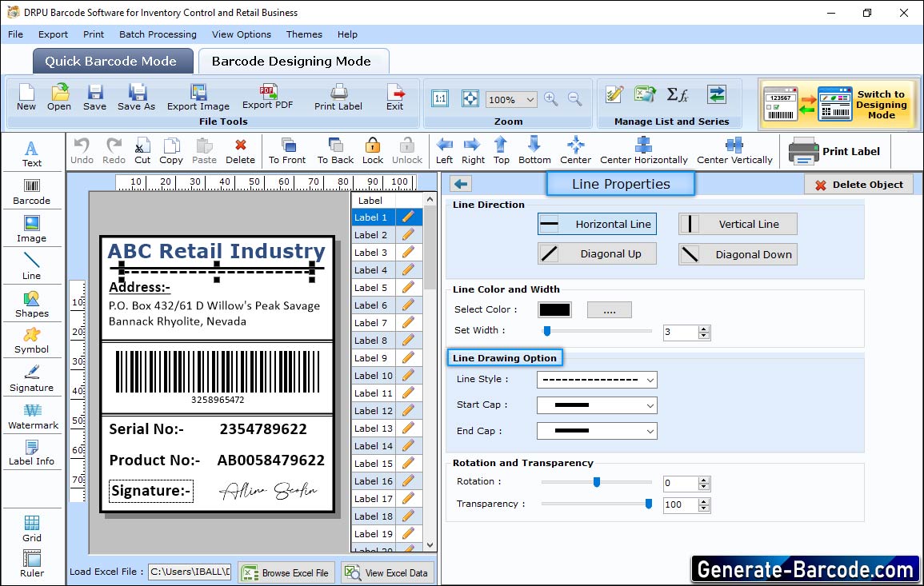Click the black line color swatch
This screenshot has height=586, width=924.
coord(554,309)
